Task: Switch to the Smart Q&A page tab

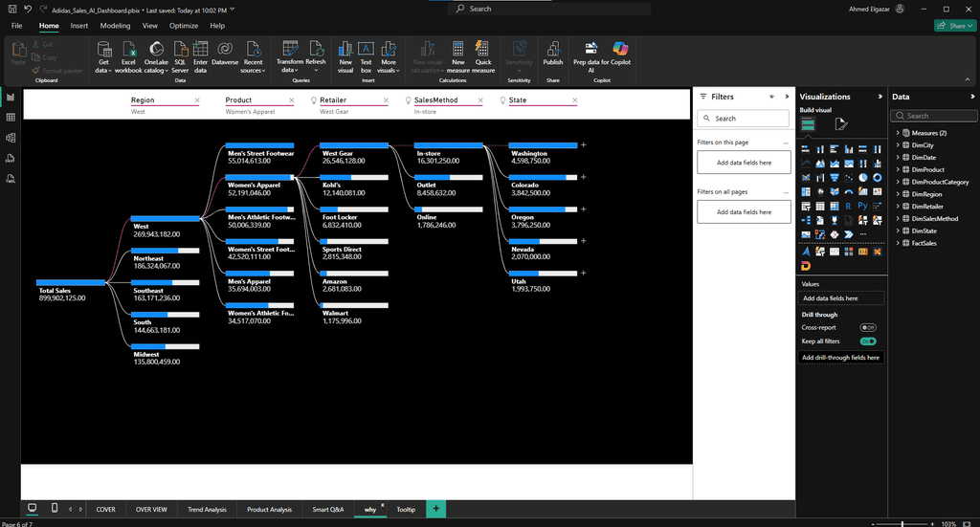Action: [327, 510]
